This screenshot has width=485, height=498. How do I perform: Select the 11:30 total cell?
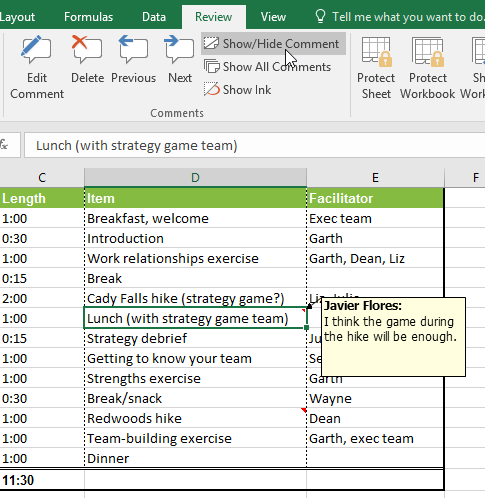coord(42,480)
